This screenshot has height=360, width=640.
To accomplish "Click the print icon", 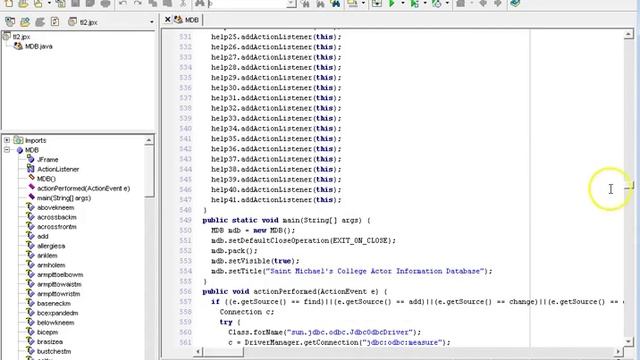I will coord(105,4).
